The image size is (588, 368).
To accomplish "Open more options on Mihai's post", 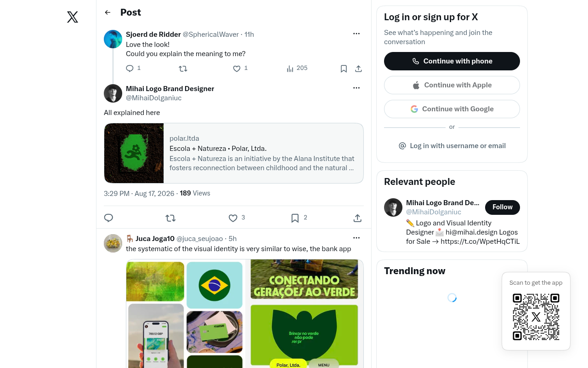I will point(356,88).
